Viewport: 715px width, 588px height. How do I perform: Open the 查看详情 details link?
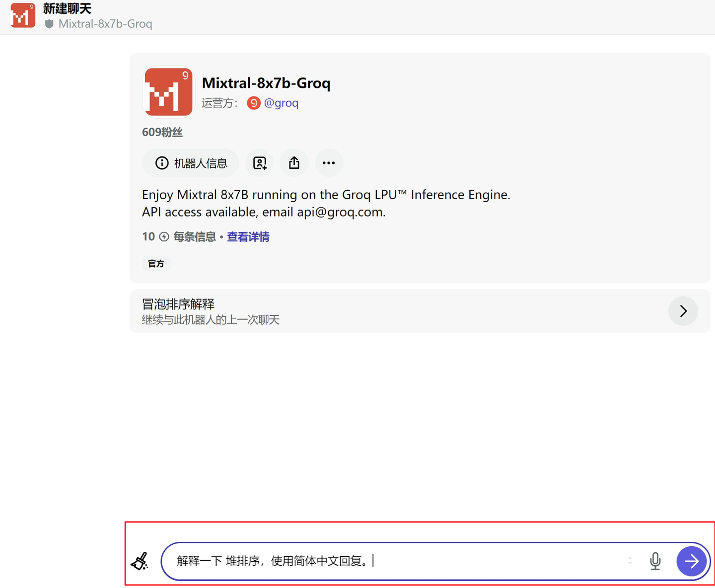coord(248,237)
